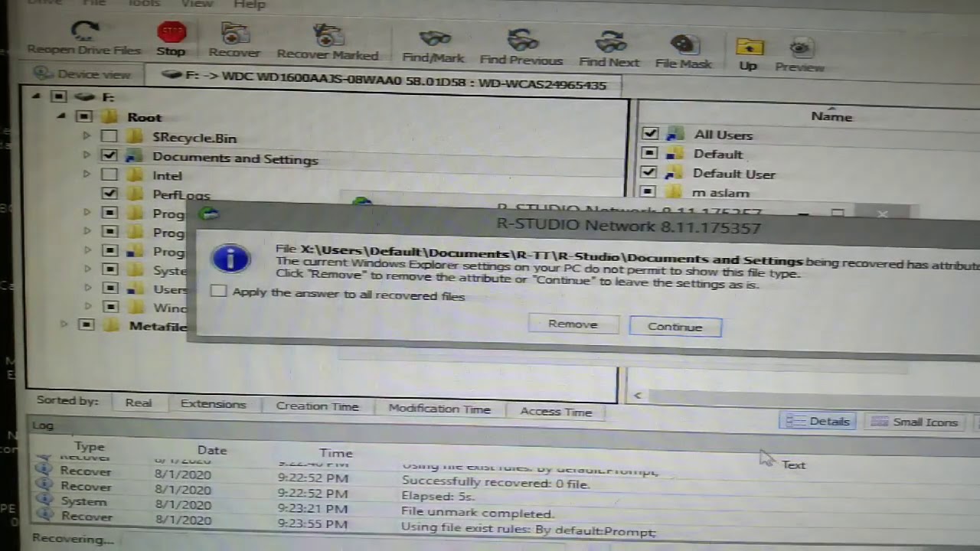The height and width of the screenshot is (551, 980).
Task: Enable Apply the answer to all recovered files
Action: [x=218, y=291]
